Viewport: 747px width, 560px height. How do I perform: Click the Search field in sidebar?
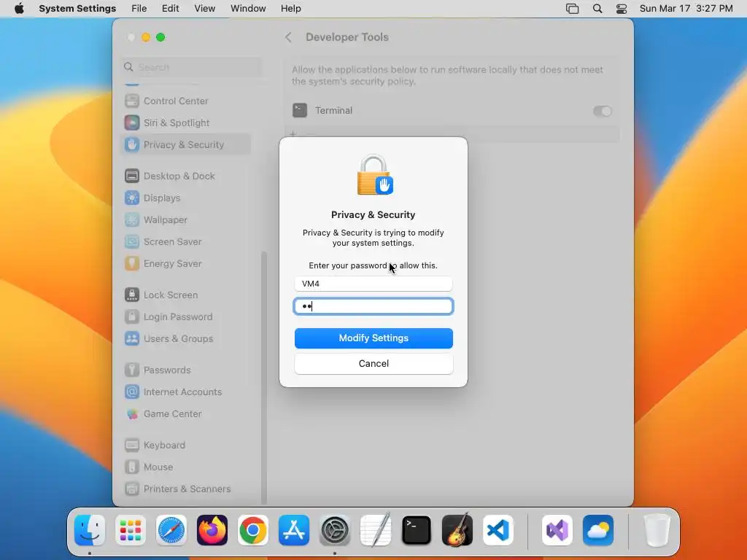pos(192,67)
